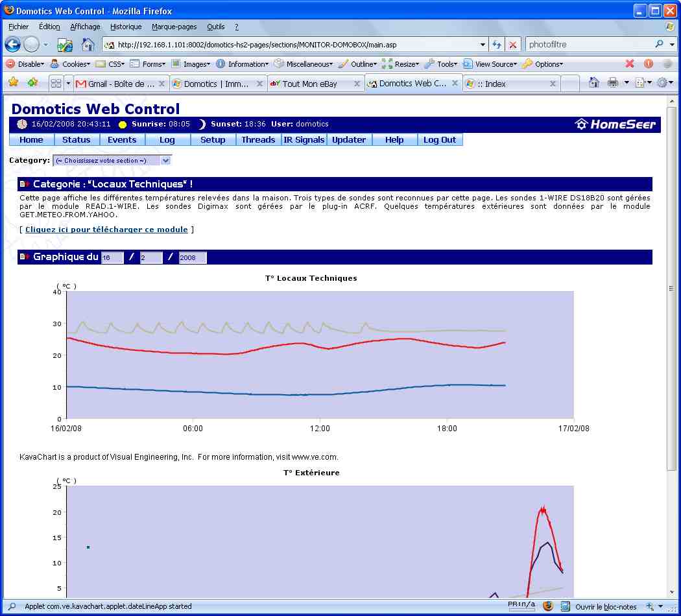The width and height of the screenshot is (681, 616).
Task: Click the Ouvrir le bloc-notes notepad icon
Action: pyautogui.click(x=566, y=606)
